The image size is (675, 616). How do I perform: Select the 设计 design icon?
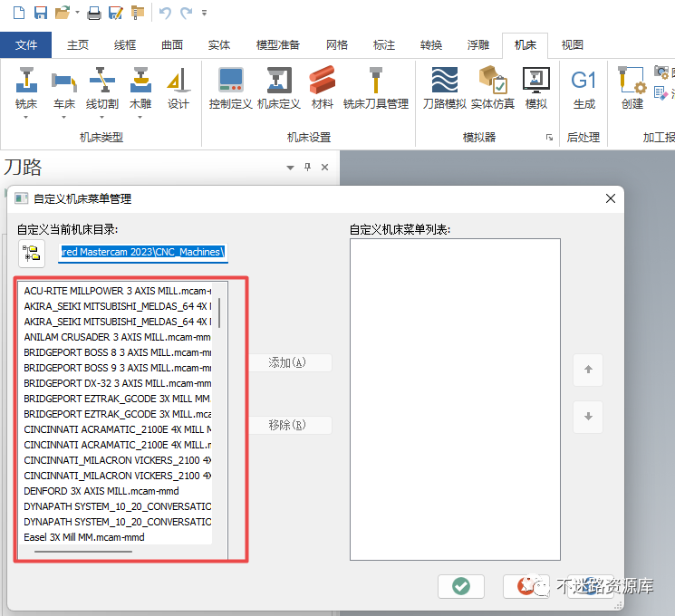(x=178, y=87)
